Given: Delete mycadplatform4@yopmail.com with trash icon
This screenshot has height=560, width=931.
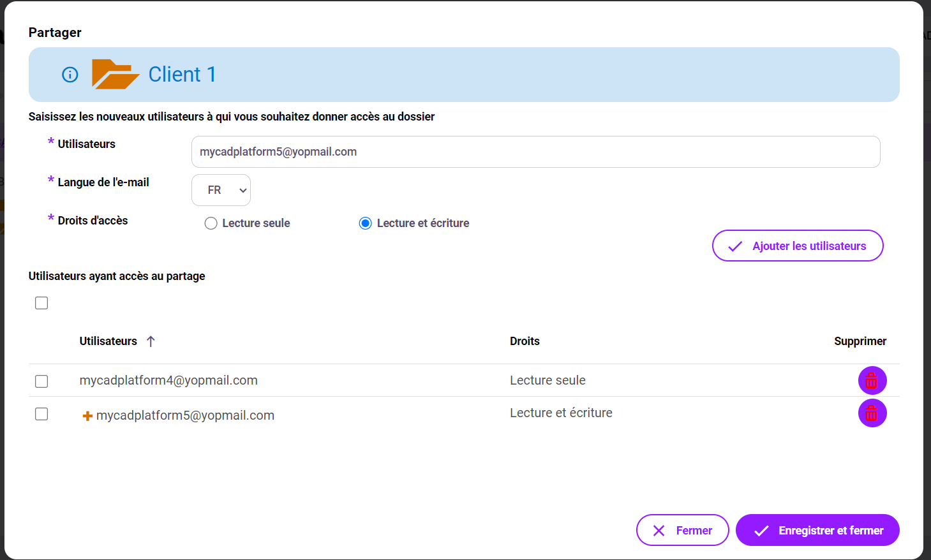Looking at the screenshot, I should pos(872,381).
